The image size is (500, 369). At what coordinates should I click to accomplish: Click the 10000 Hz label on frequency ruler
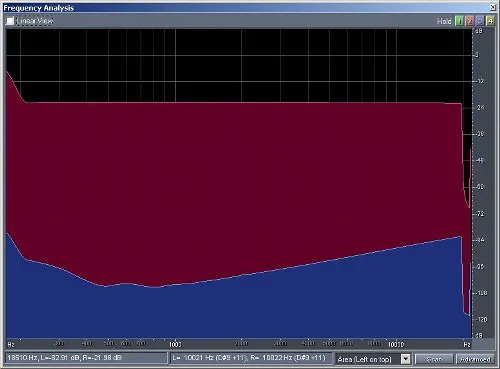(x=396, y=344)
